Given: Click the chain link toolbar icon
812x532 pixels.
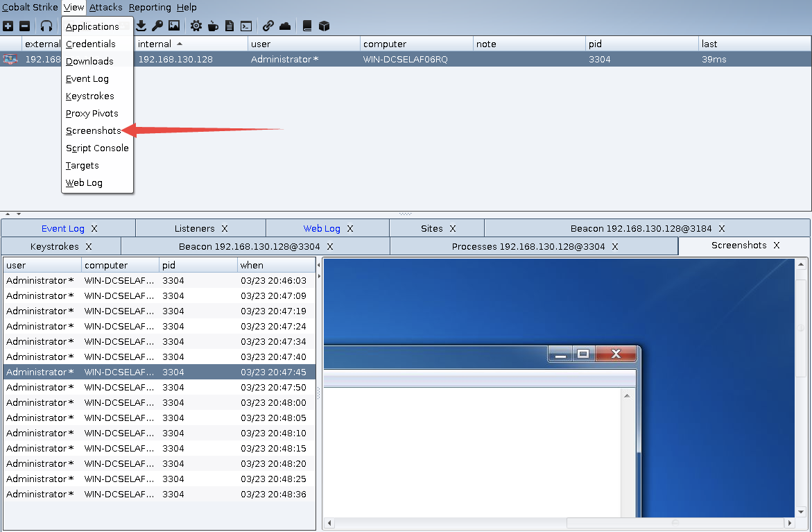Looking at the screenshot, I should [268, 26].
